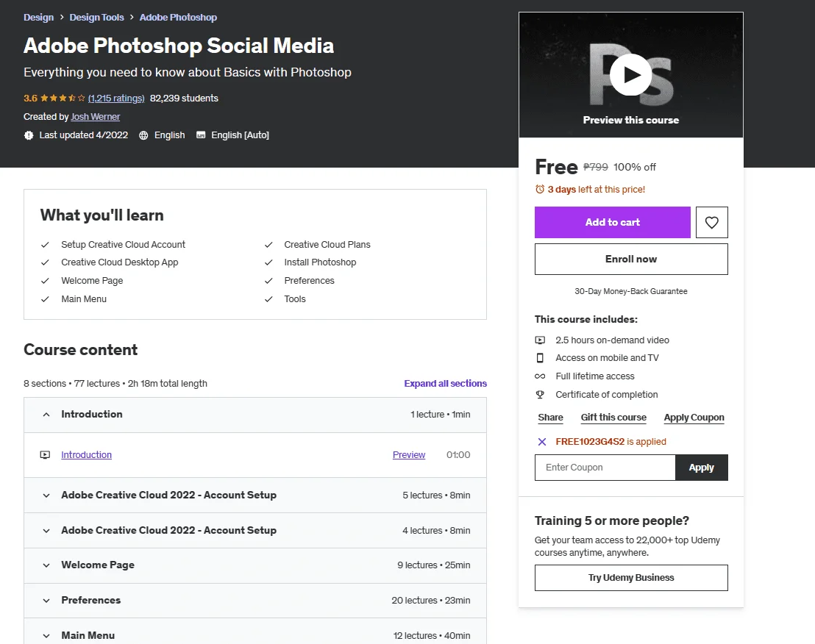This screenshot has width=815, height=644.
Task: Click checkmark beside Setup Creative Cloud Account
Action: [45, 245]
